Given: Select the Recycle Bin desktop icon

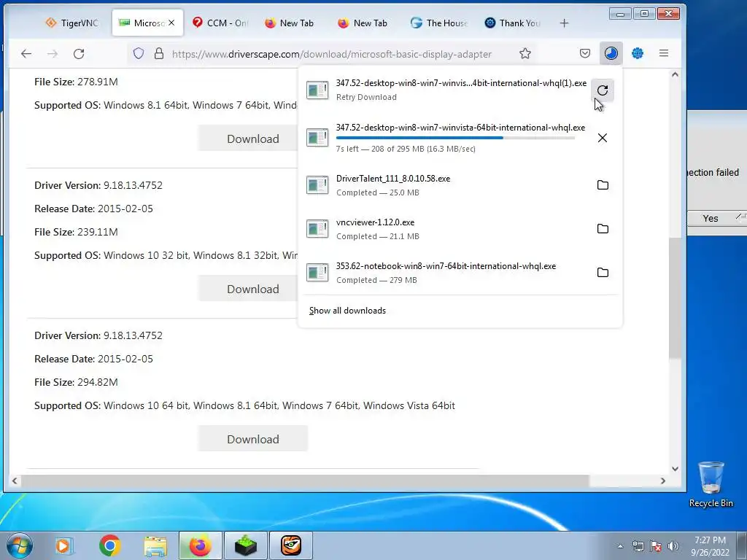Looking at the screenshot, I should (x=711, y=484).
